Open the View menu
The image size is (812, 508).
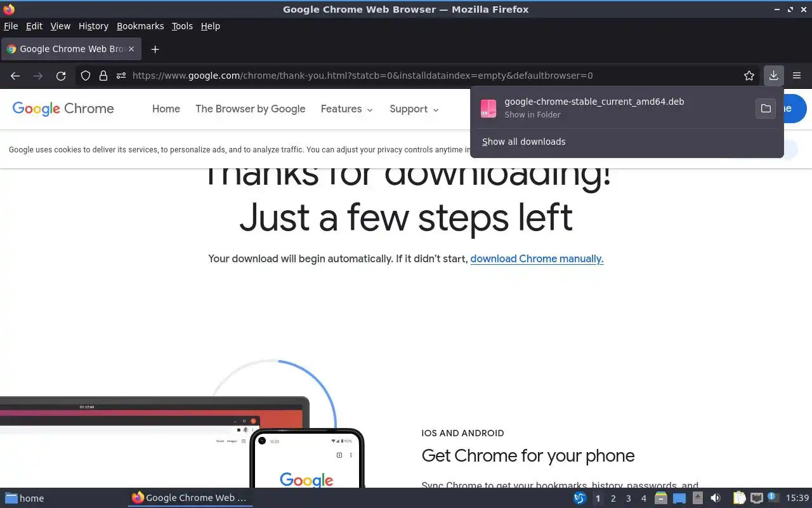[x=60, y=26]
